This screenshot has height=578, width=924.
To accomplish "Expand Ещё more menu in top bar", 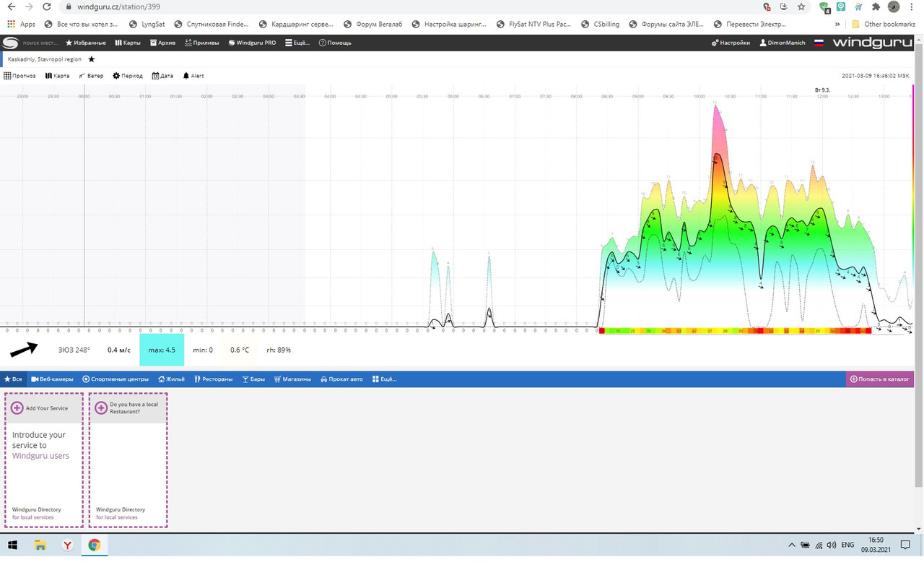I will click(297, 43).
